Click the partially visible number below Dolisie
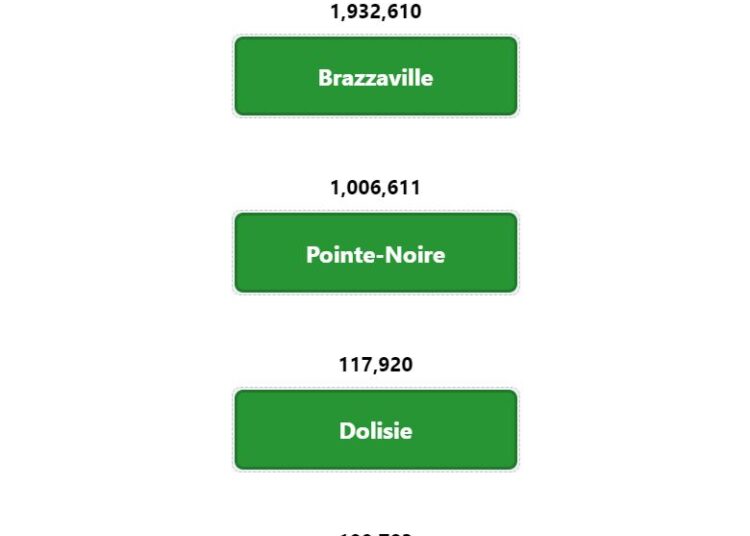750x536 pixels. click(375, 534)
